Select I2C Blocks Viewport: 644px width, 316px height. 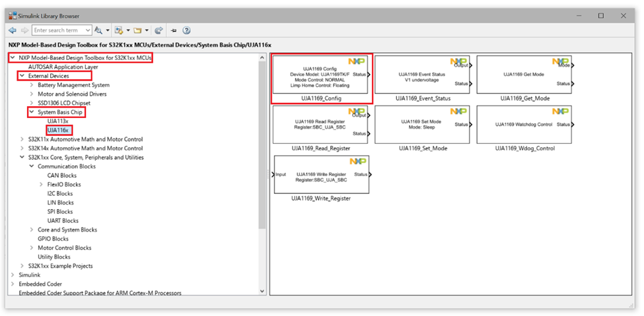60,193
